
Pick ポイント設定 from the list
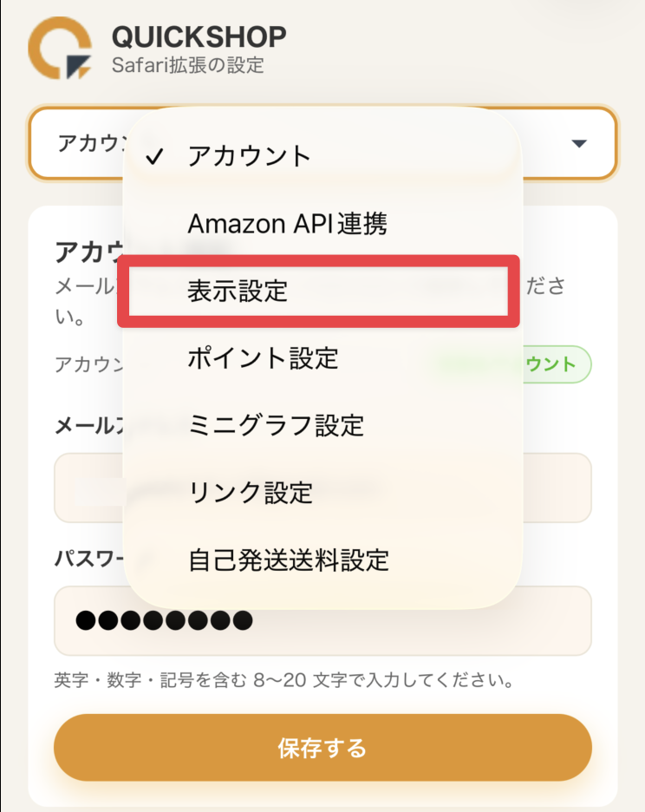tap(263, 358)
